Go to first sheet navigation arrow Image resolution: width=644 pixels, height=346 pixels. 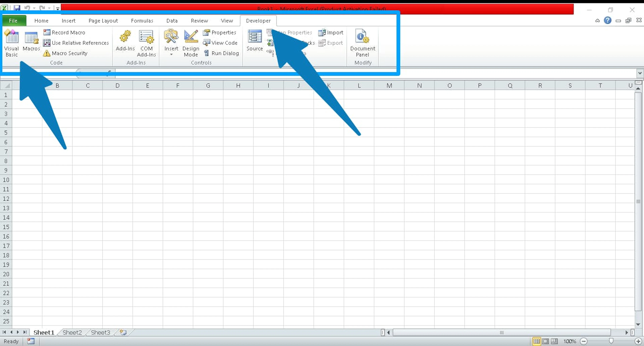point(4,332)
